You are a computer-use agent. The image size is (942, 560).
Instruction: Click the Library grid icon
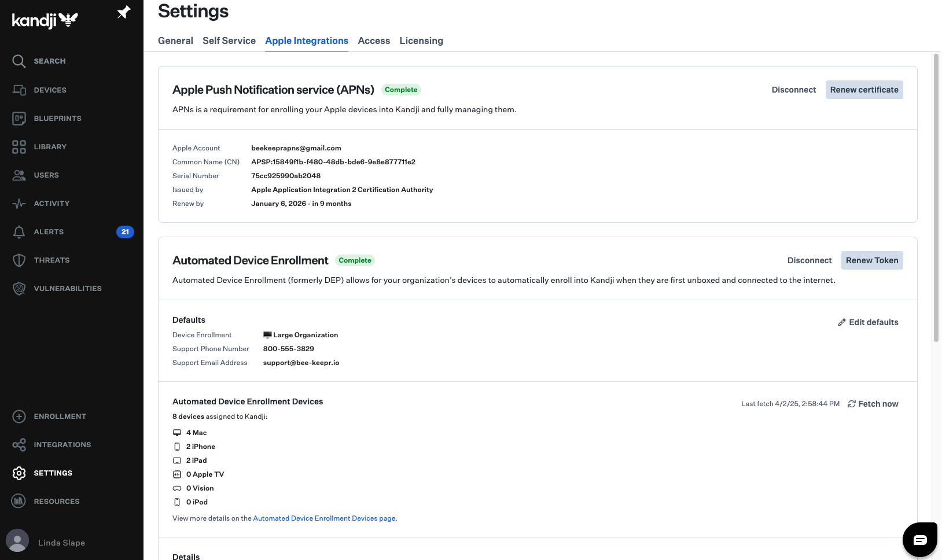click(x=19, y=146)
